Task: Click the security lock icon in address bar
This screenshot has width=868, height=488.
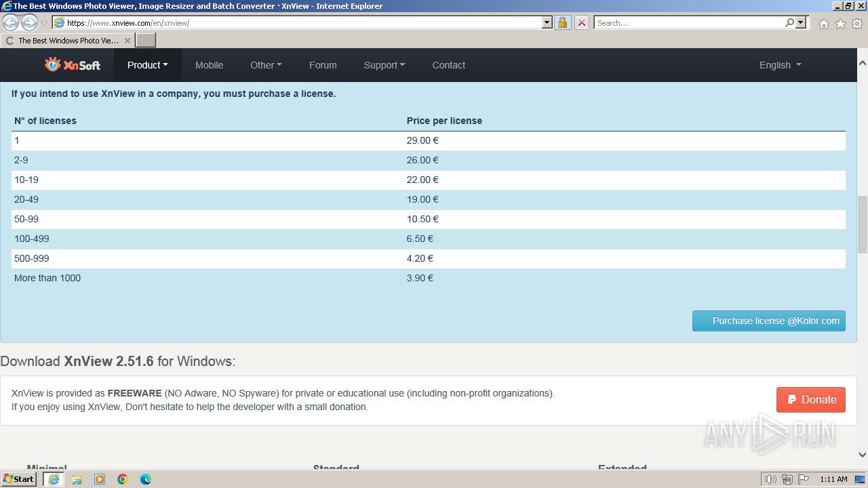Action: pyautogui.click(x=562, y=22)
